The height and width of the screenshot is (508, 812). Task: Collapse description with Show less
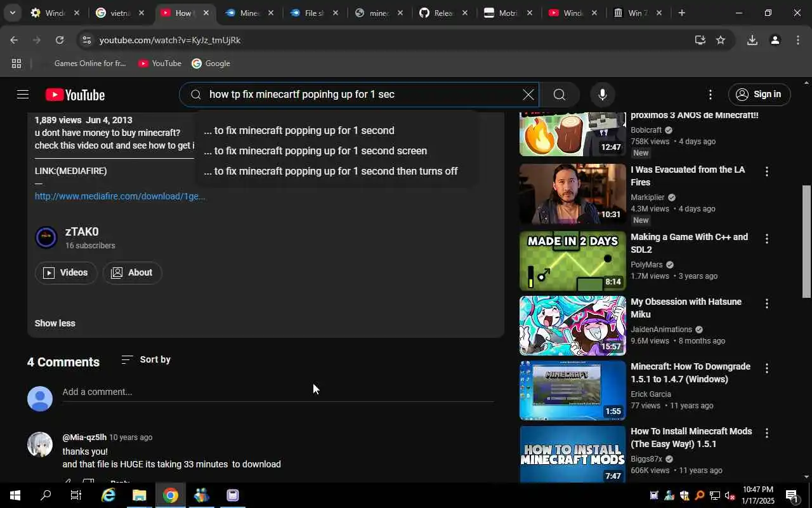point(55,323)
